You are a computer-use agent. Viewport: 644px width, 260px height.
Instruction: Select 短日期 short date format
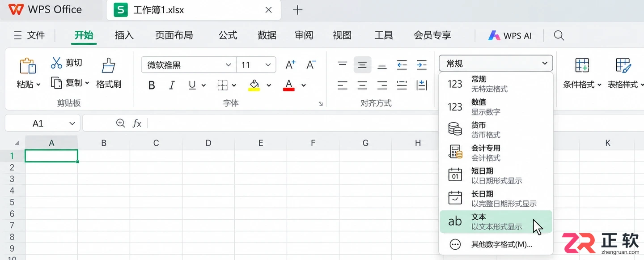click(496, 176)
